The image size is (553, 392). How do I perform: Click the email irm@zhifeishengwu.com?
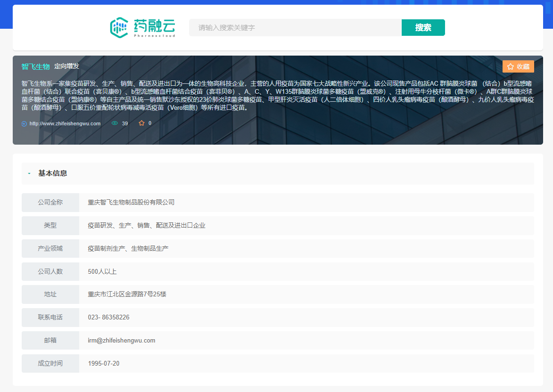coord(122,340)
